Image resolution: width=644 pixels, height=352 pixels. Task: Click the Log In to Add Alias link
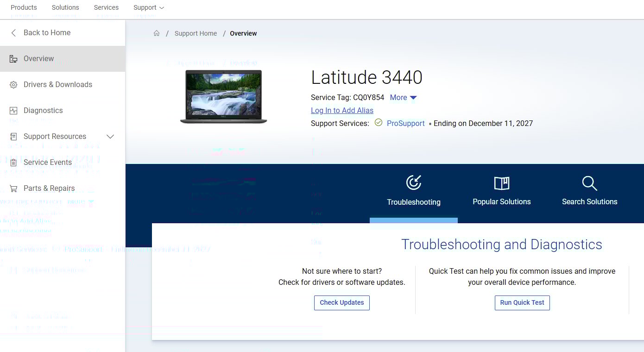pos(342,110)
